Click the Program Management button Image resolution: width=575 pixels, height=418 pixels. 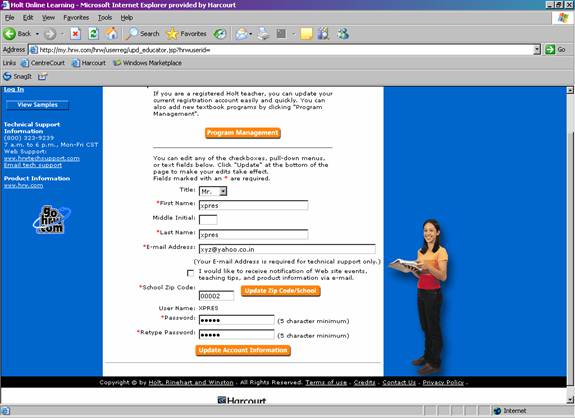point(243,133)
